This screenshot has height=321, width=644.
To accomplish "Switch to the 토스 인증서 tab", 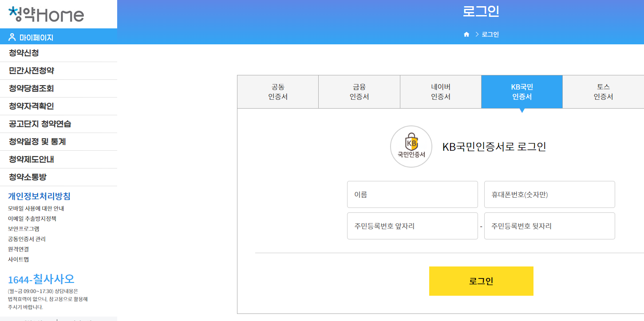I will (x=603, y=92).
